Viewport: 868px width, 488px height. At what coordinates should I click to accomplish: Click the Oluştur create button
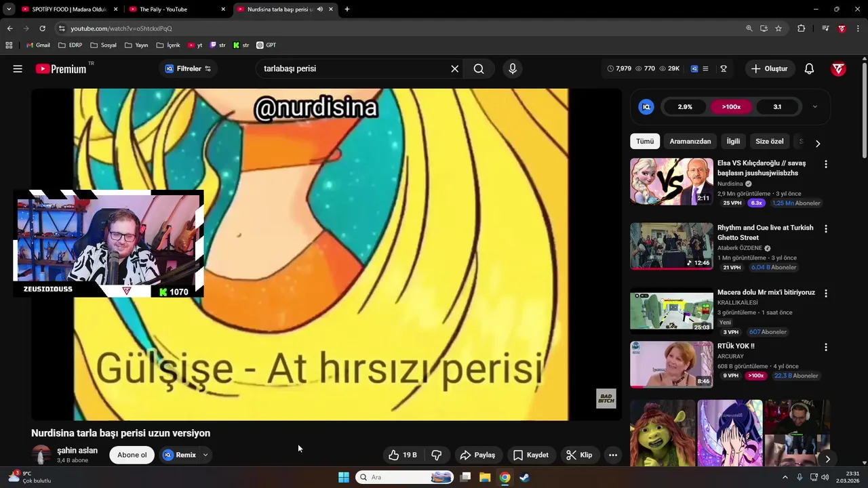(x=770, y=68)
